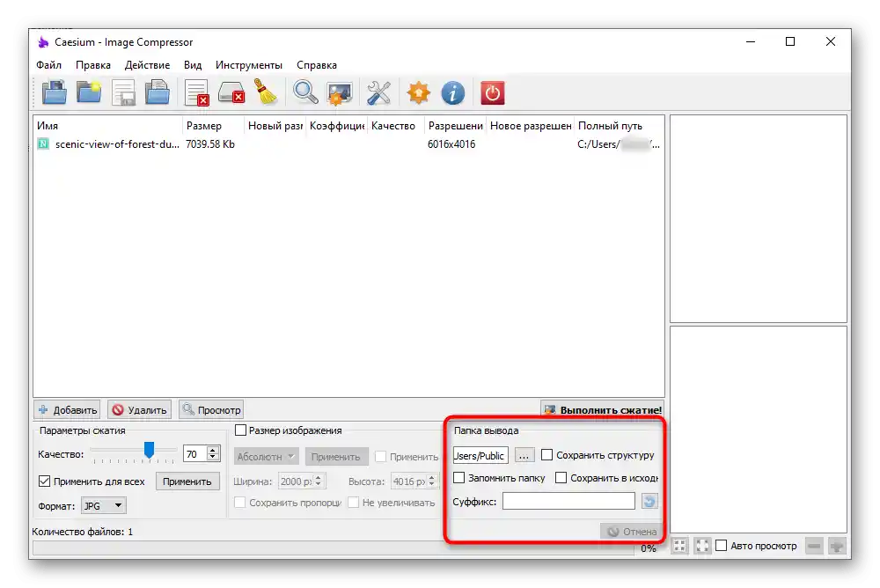880x588 pixels.
Task: Click the Add pictures folder icon
Action: click(x=55, y=92)
